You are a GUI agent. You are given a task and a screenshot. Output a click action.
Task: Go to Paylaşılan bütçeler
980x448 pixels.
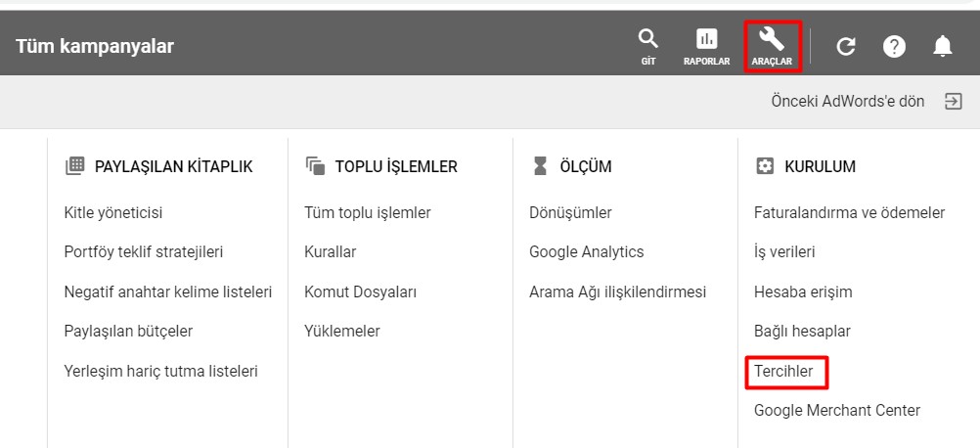click(x=128, y=331)
